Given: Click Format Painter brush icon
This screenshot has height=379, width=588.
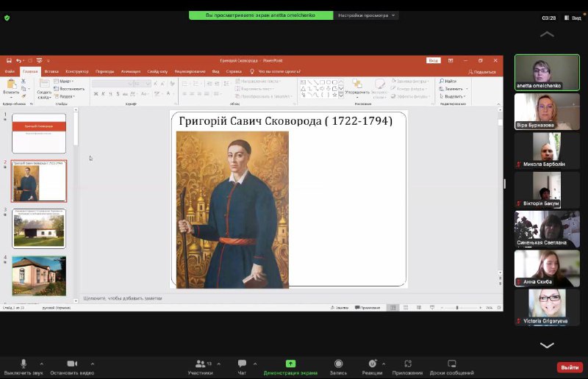Looking at the screenshot, I should (24, 96).
